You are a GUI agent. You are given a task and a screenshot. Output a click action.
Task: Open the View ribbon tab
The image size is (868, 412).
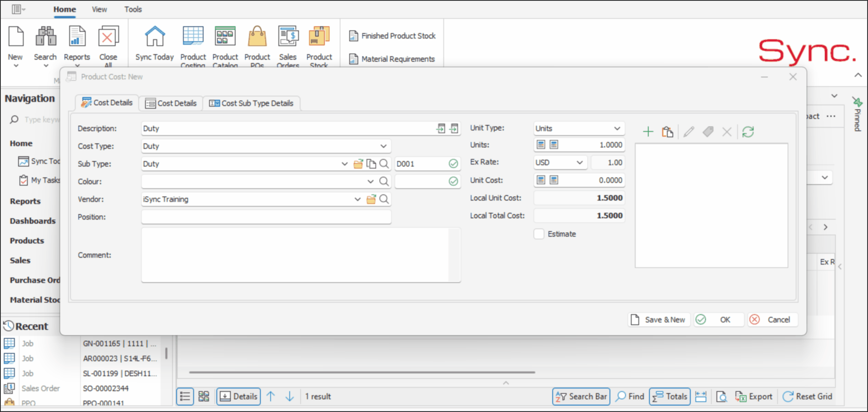99,9
